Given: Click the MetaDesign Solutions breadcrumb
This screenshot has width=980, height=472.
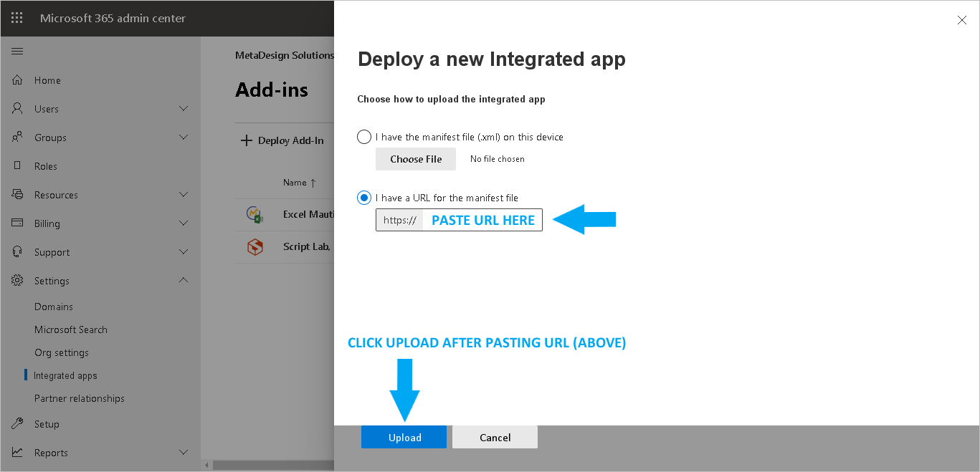Looking at the screenshot, I should [x=285, y=55].
